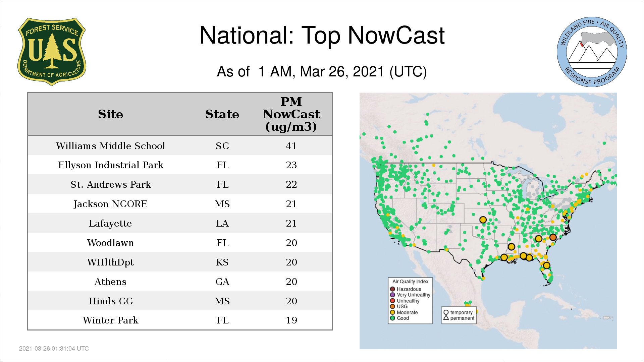Click the orange USG marker in South Carolina

pos(553,237)
